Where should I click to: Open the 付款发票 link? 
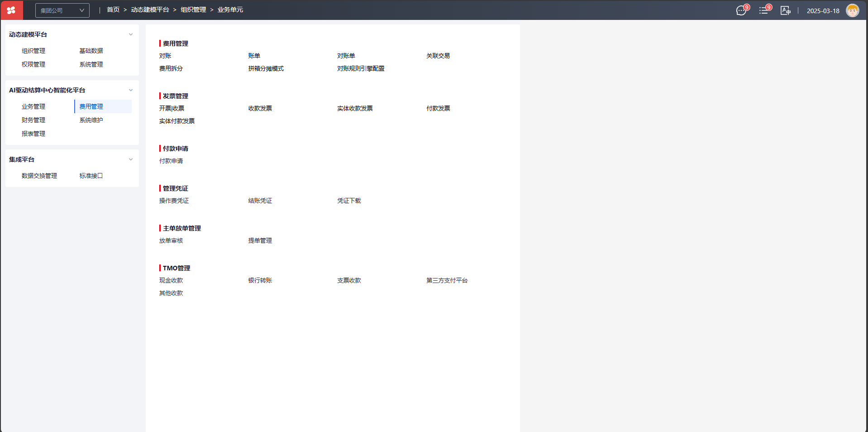[x=438, y=108]
